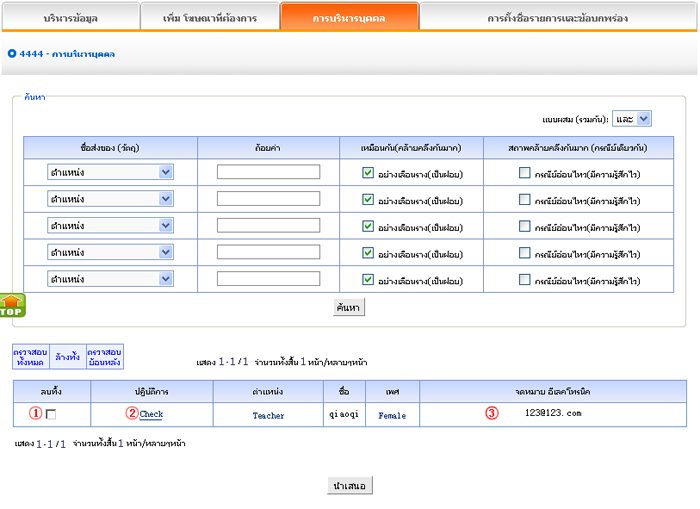Check fifth row case-sensitive checkbox
Viewport: 700px width, 509px height.
pos(525,280)
